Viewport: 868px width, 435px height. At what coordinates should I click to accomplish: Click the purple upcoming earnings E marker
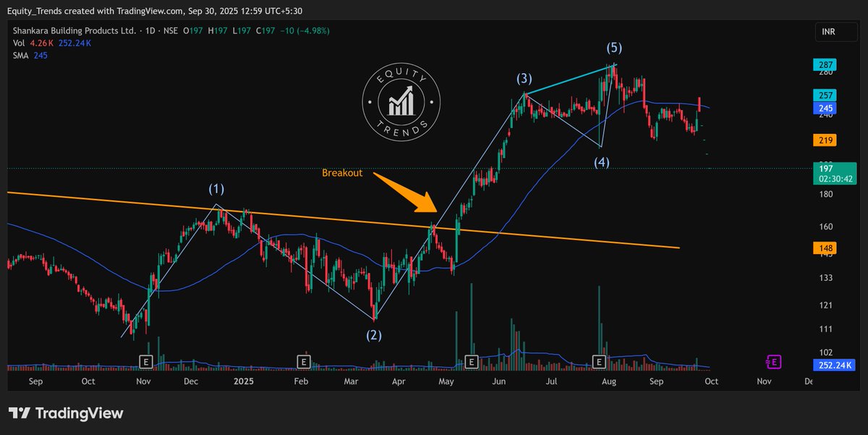(x=773, y=360)
